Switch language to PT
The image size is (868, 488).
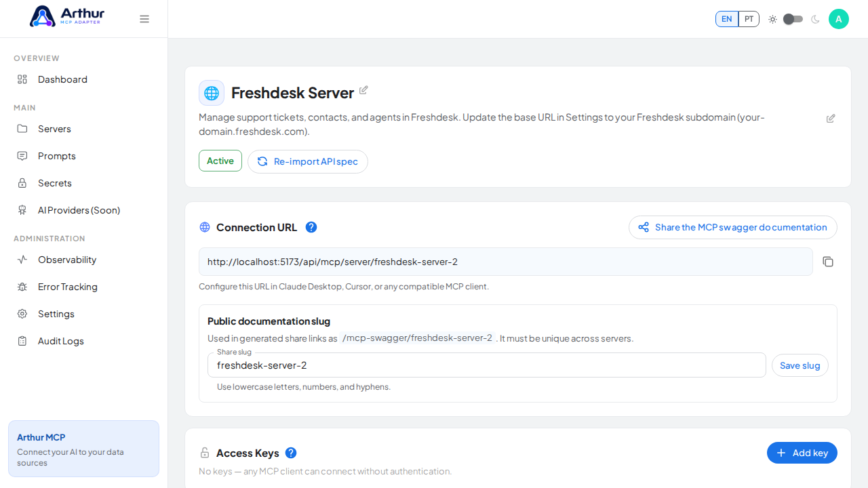749,19
